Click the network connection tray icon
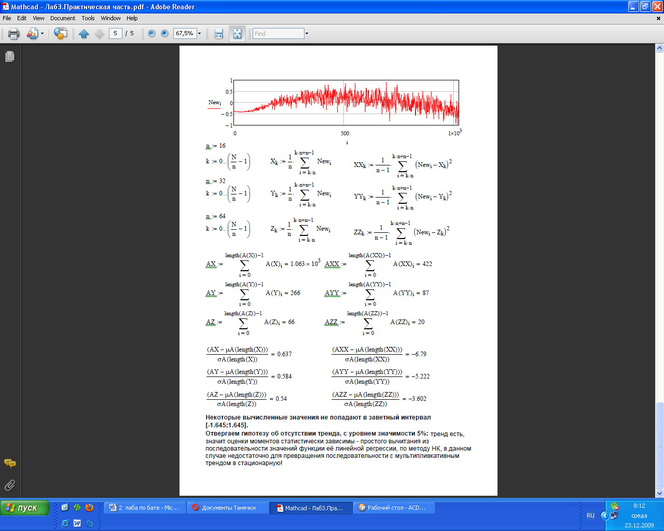This screenshot has height=531, width=664. click(x=614, y=516)
